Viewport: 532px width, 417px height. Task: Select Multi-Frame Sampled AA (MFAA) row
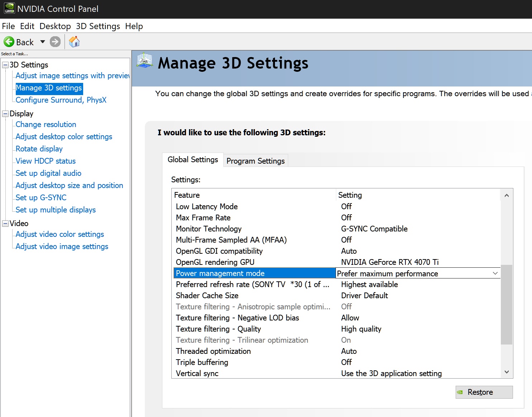tap(337, 240)
